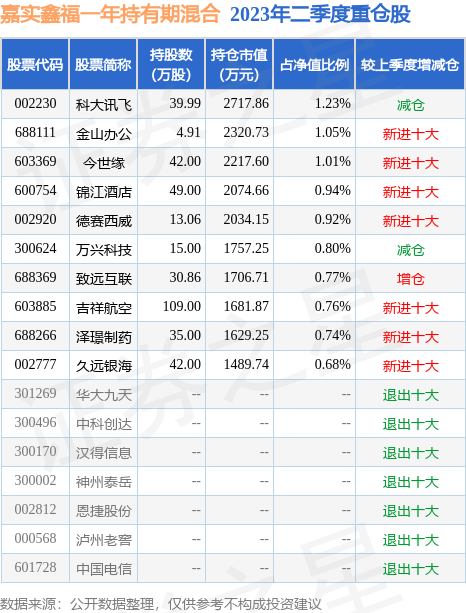Click the 股票简称 column header
Image resolution: width=466 pixels, height=613 pixels.
103,65
